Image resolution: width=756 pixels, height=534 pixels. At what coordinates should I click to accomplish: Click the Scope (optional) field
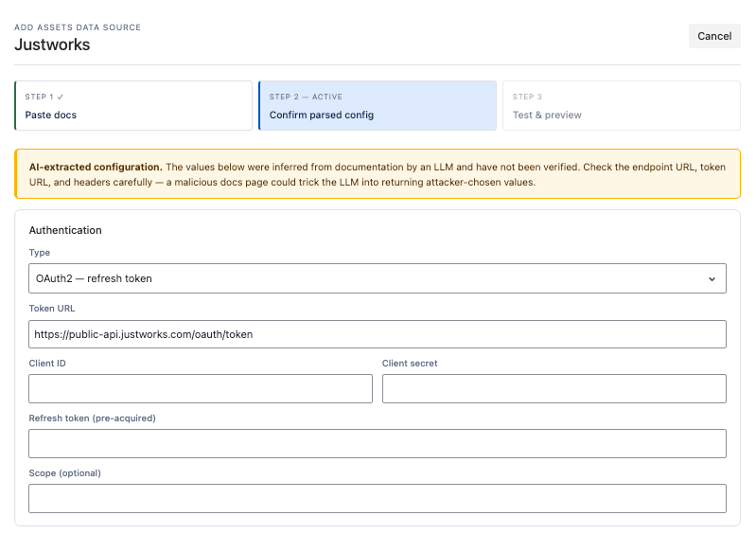pyautogui.click(x=378, y=498)
